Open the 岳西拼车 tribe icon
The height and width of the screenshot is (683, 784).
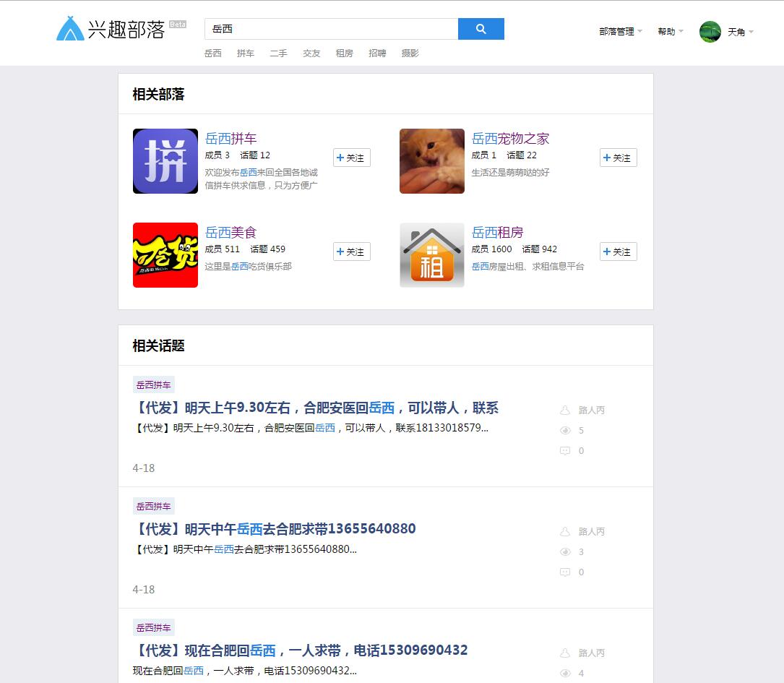tap(165, 161)
